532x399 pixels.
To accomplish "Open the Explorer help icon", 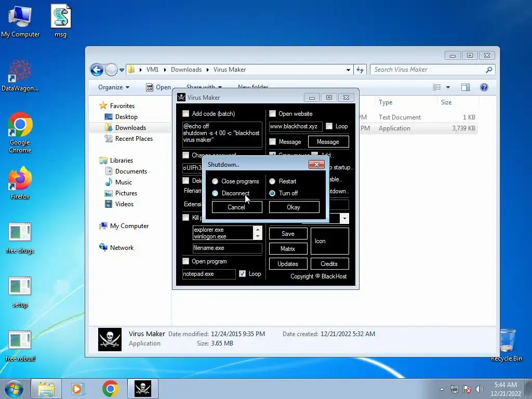I will tap(484, 87).
